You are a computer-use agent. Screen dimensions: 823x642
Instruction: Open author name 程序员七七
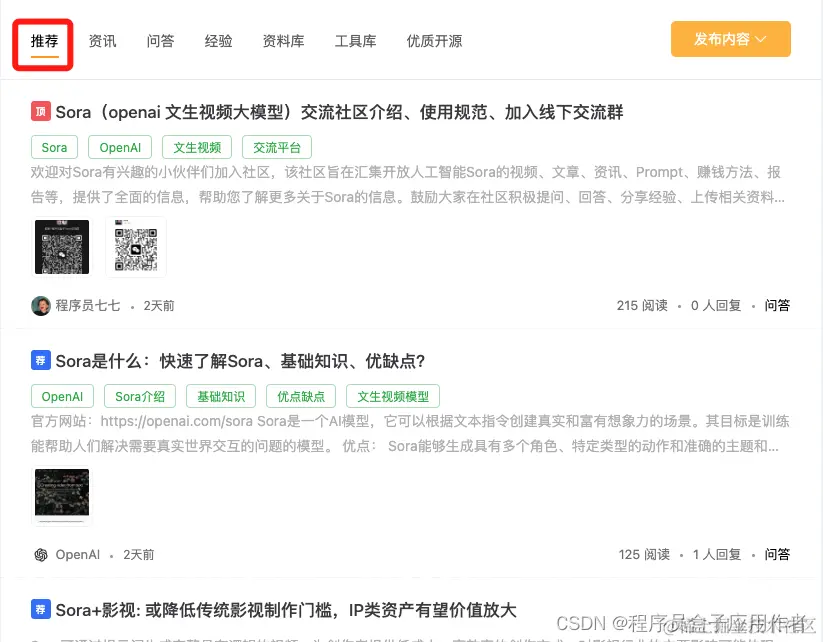(x=88, y=306)
